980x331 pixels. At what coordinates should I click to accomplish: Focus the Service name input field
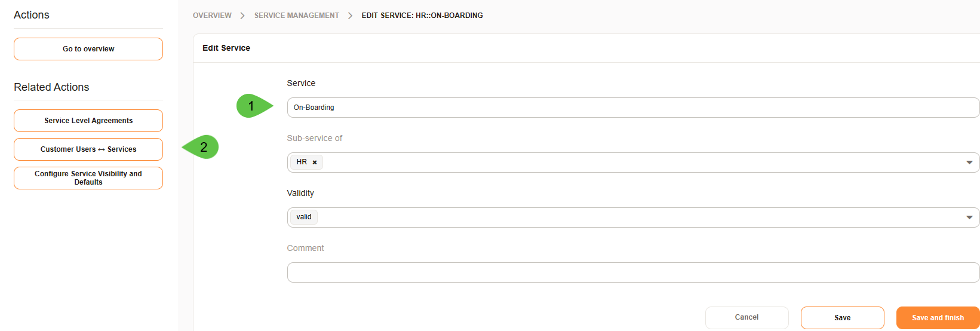[633, 108]
